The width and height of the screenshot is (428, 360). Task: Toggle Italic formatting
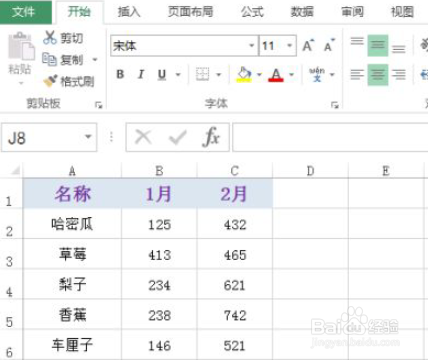pyautogui.click(x=141, y=74)
